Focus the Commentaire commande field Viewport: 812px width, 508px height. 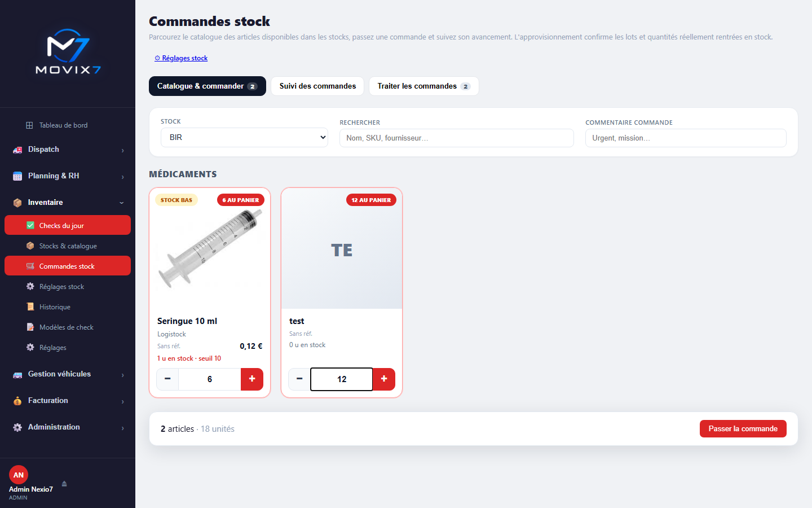(x=686, y=138)
